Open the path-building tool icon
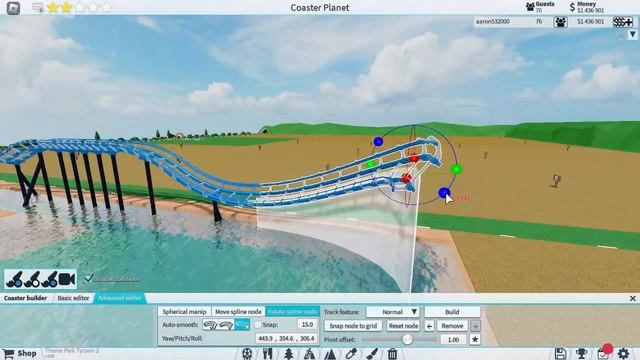The width and height of the screenshot is (640, 360). click(x=309, y=353)
